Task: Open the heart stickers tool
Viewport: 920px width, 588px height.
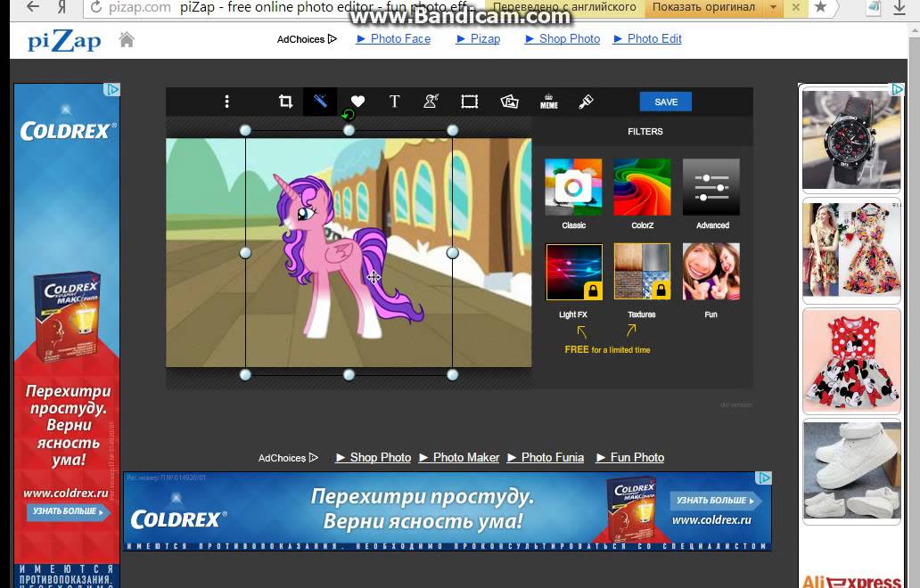Action: coord(357,102)
